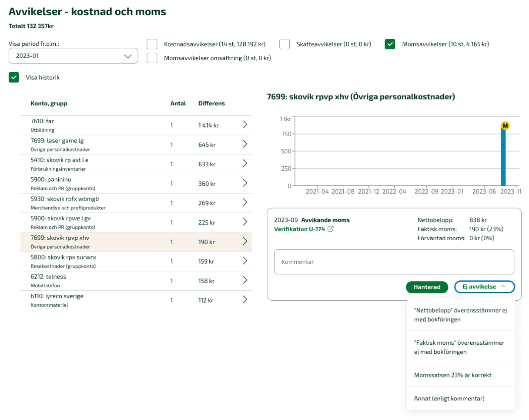Viewport: 529px width, 420px height.
Task: Tick the Kostnadsavvikelser checkbox
Action: (x=152, y=44)
